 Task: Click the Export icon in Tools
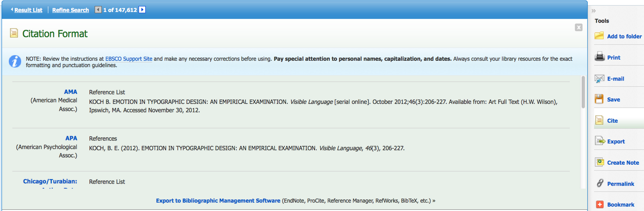(x=600, y=141)
